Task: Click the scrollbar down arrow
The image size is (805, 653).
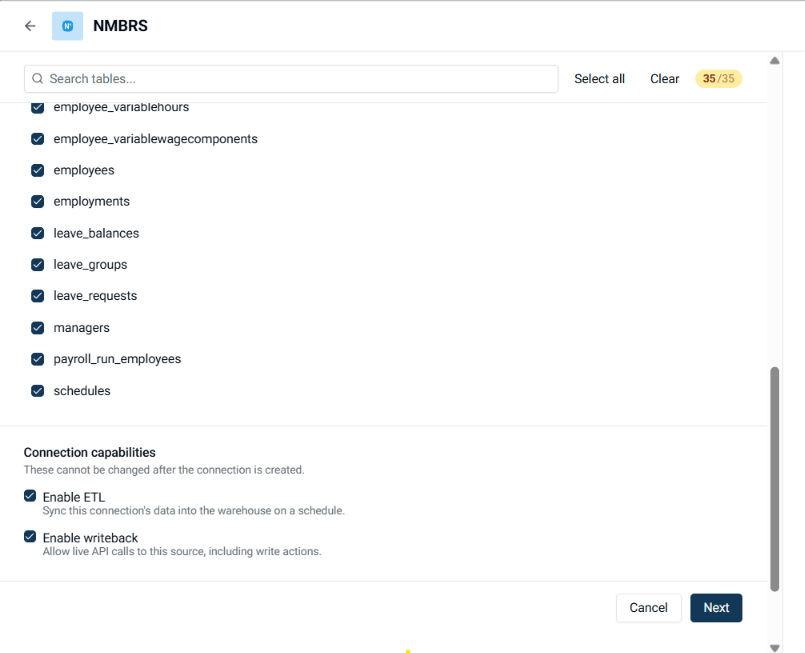Action: pyautogui.click(x=774, y=647)
